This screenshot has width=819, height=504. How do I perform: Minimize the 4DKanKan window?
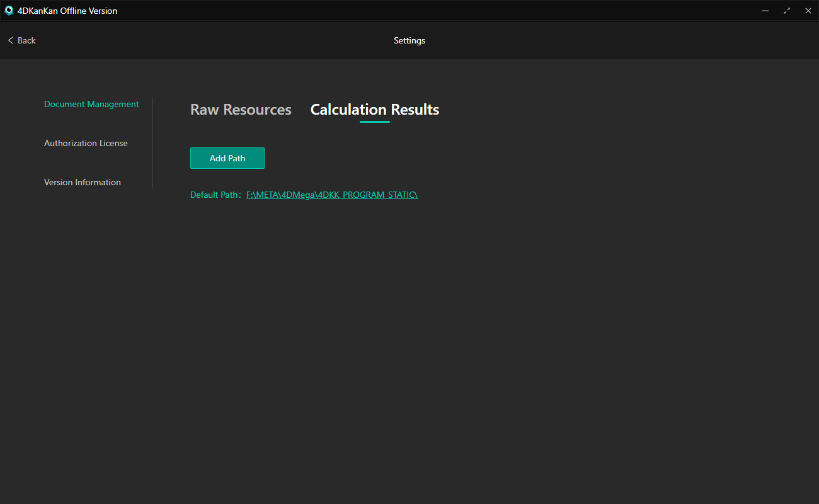tap(765, 11)
